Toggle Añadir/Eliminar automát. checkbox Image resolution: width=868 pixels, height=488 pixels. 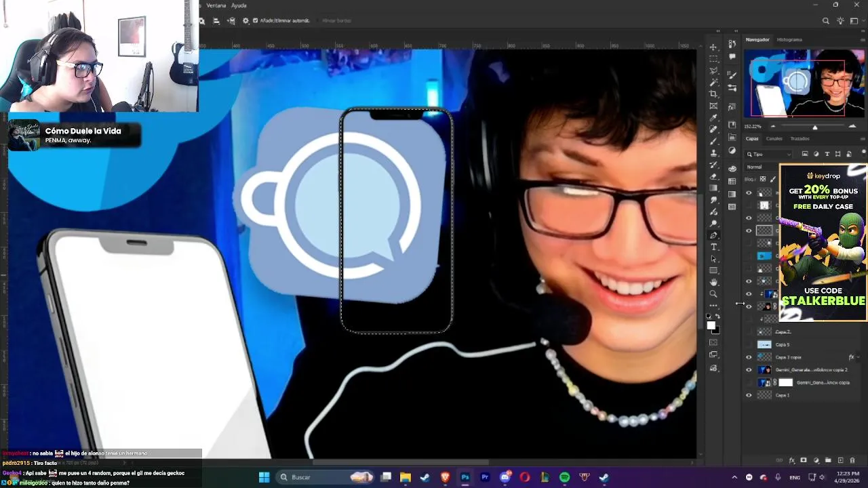pyautogui.click(x=255, y=21)
